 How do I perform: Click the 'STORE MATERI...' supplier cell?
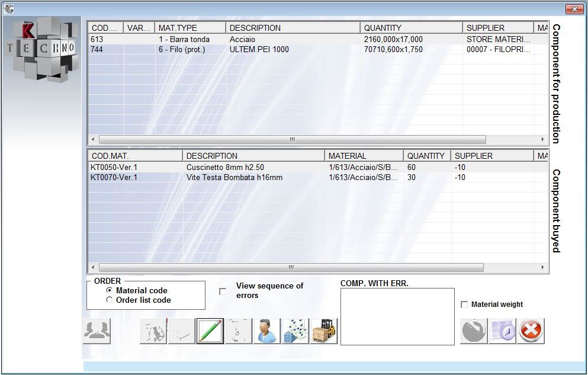tap(499, 39)
